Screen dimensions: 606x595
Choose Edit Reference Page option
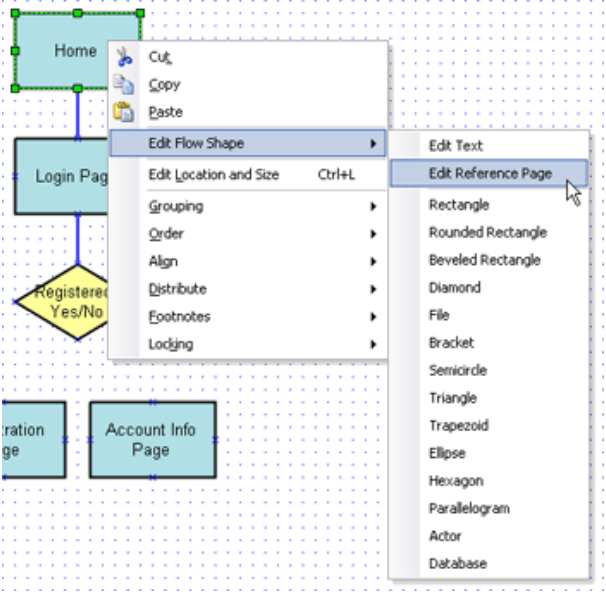tap(489, 173)
